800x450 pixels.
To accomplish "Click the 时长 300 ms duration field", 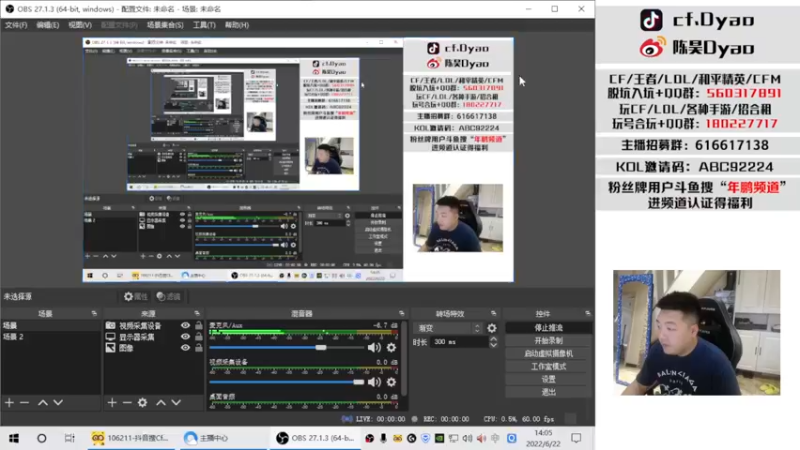I will pos(460,342).
